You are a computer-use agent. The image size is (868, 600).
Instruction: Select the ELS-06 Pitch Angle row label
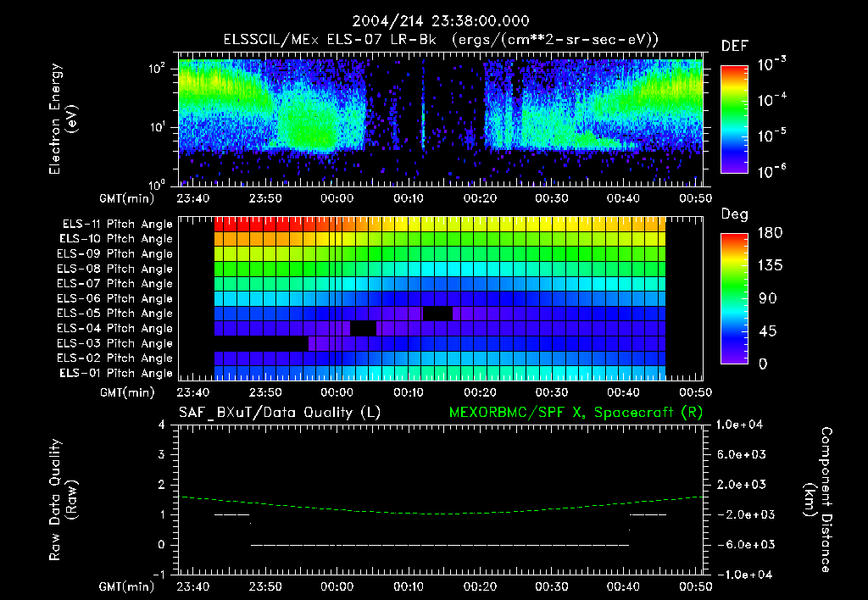(114, 298)
